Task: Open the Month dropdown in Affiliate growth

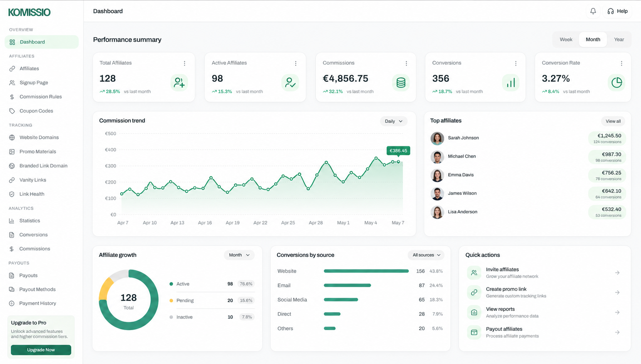Action: (x=239, y=255)
